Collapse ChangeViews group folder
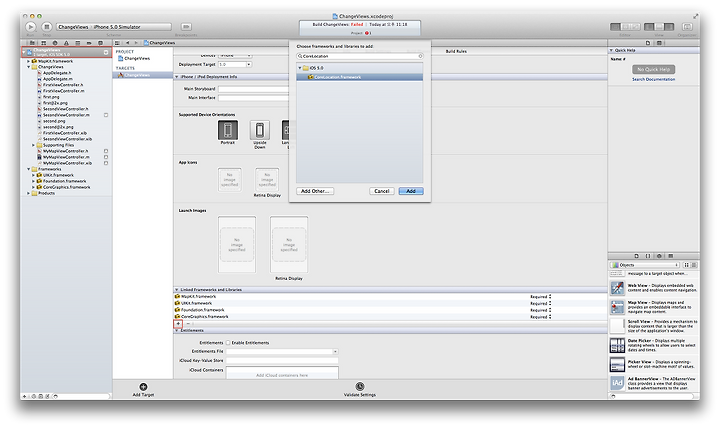The width and height of the screenshot is (720, 428). pyautogui.click(x=28, y=67)
